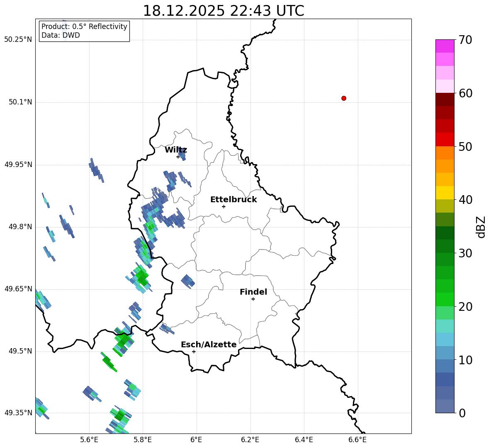Click the 49.65°N latitude tick label
The image size is (491, 448).
click(18, 288)
